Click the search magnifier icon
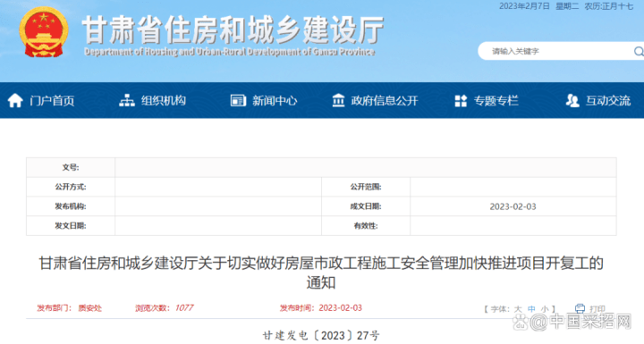 639,51
